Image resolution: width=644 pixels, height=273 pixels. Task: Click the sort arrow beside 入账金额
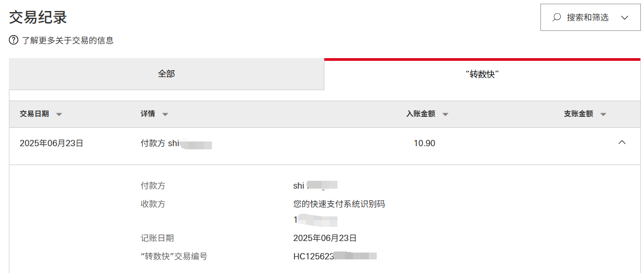445,114
